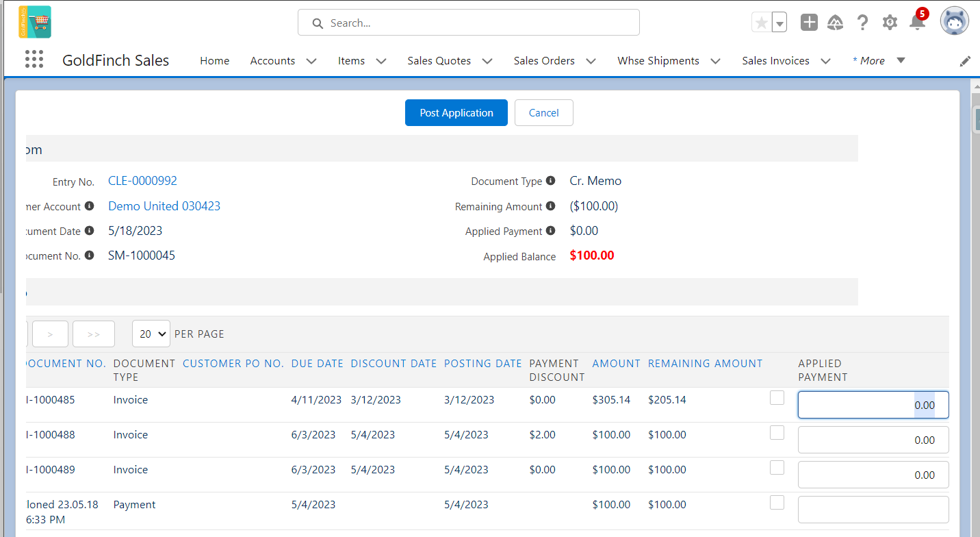The height and width of the screenshot is (537, 980).
Task: Click the notifications bell icon
Action: point(917,23)
